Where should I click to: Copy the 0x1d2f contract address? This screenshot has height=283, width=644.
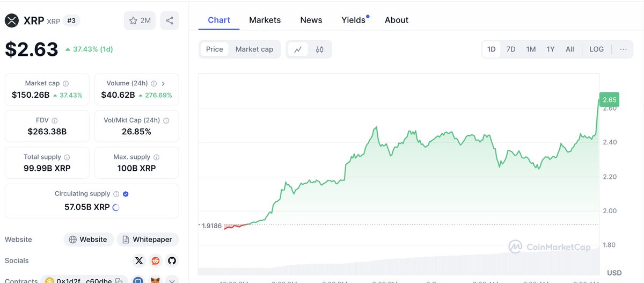(x=118, y=281)
